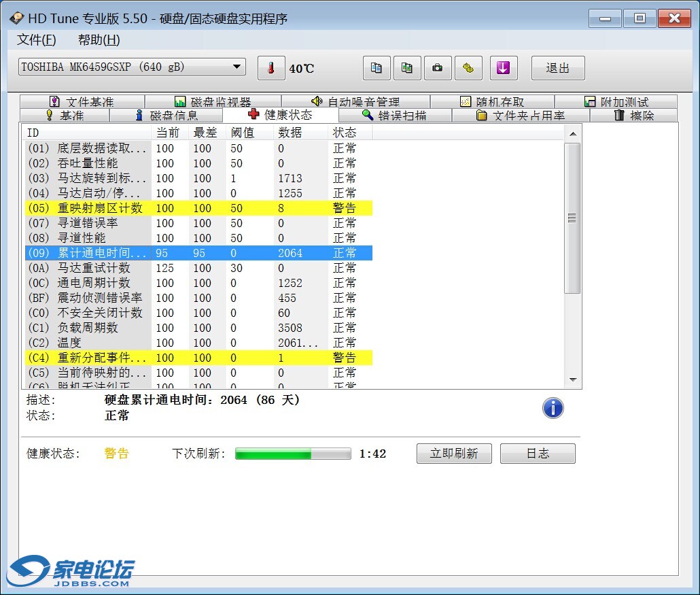Click the list scrollbar down arrow
The width and height of the screenshot is (700, 595).
573,379
